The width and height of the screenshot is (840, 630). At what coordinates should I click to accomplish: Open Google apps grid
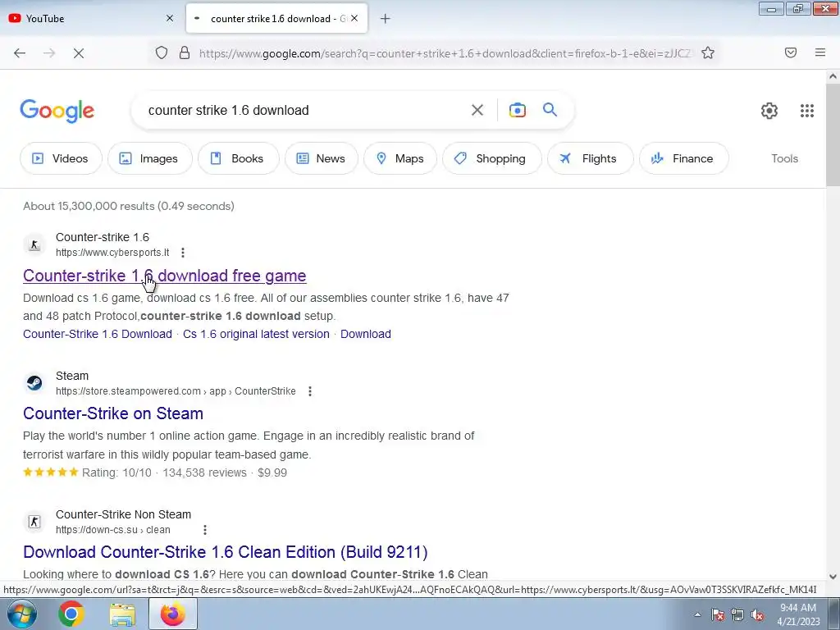click(807, 111)
